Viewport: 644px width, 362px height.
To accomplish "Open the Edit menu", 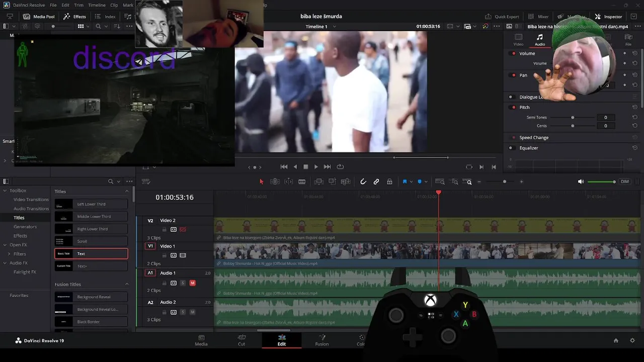I will click(x=65, y=5).
